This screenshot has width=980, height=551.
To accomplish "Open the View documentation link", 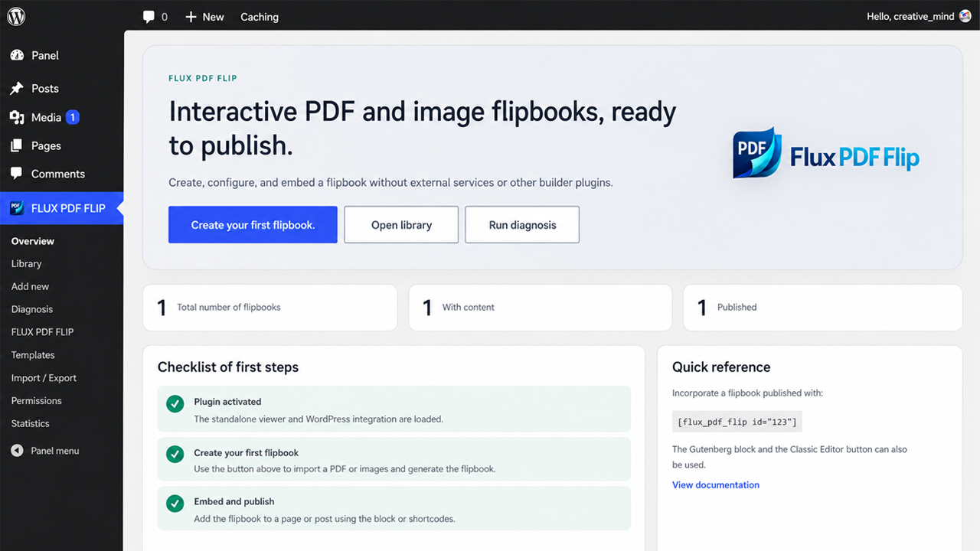I will click(x=716, y=485).
